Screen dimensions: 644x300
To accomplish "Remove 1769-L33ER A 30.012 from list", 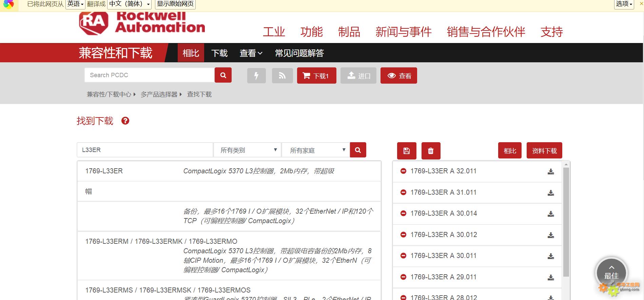I will point(403,235).
